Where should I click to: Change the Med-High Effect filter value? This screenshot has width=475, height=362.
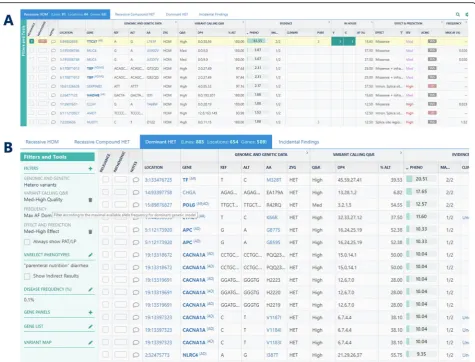[x=41, y=231]
